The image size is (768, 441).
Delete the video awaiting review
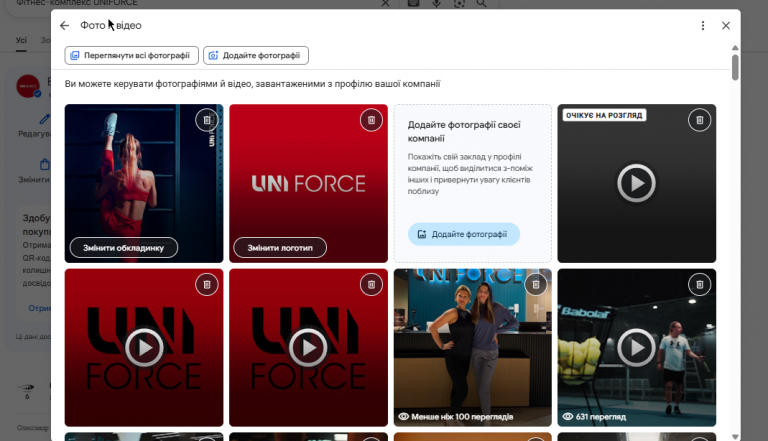coord(699,120)
